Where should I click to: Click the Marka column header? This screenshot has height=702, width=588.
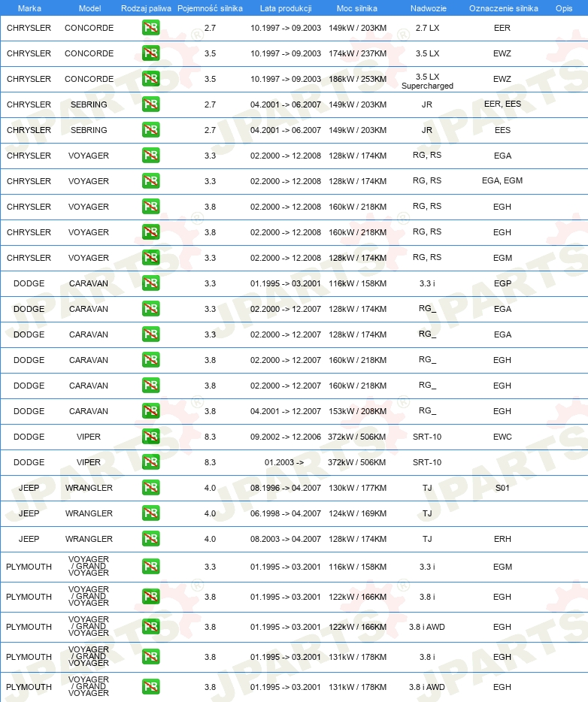pyautogui.click(x=29, y=8)
